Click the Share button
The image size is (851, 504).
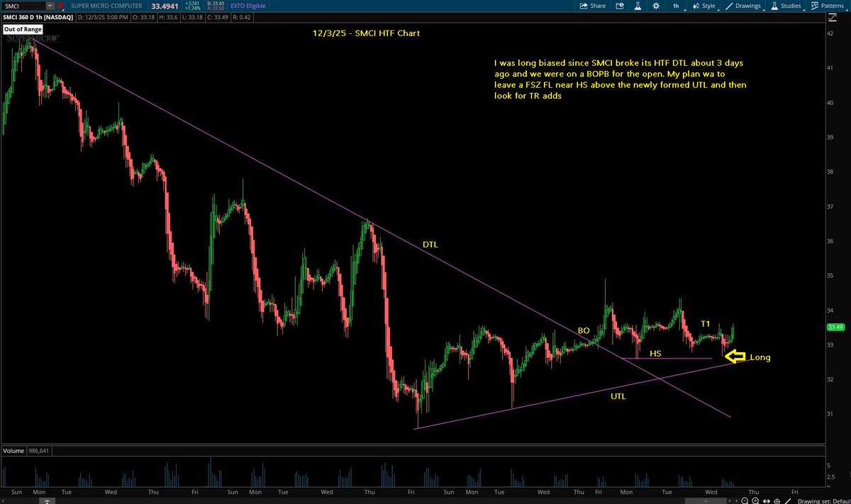click(593, 6)
